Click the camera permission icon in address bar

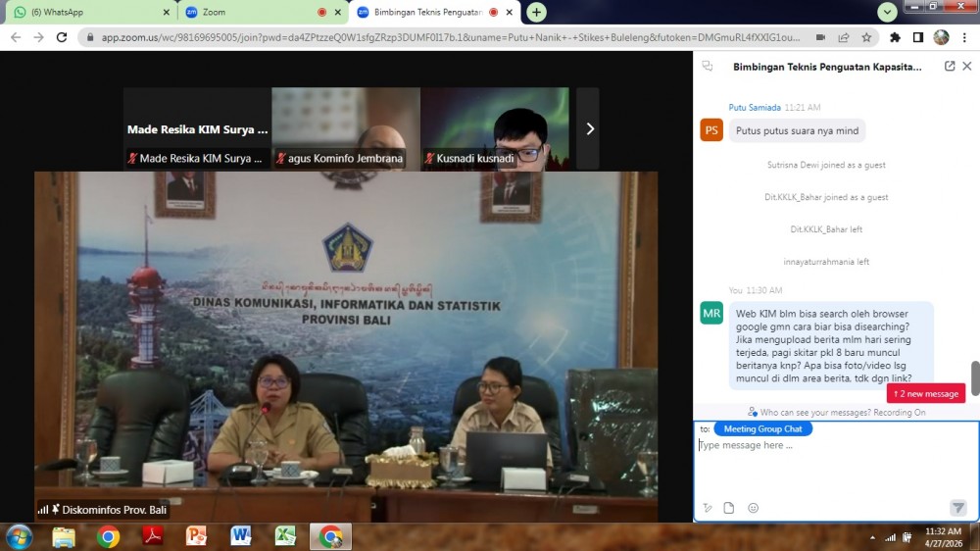[818, 37]
